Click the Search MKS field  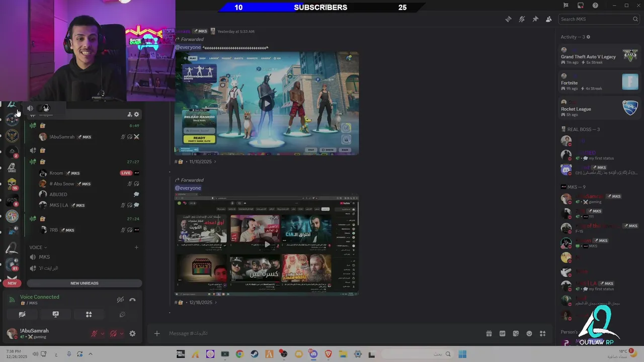click(x=599, y=19)
